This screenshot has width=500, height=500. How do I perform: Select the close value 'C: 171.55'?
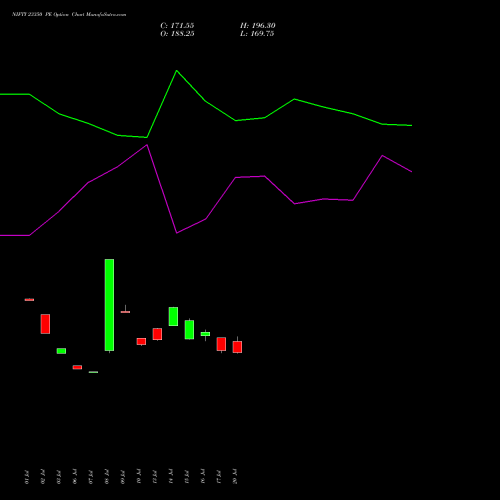click(177, 26)
